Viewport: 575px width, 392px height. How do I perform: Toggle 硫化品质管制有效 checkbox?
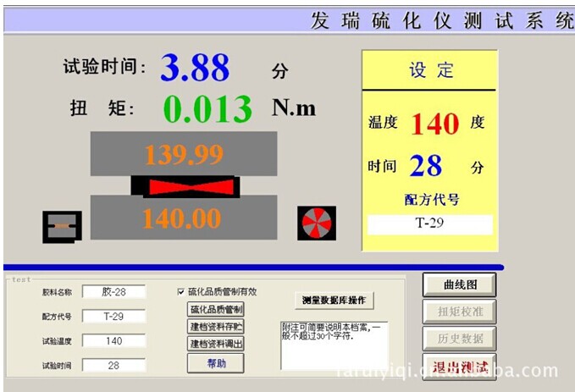pos(180,292)
